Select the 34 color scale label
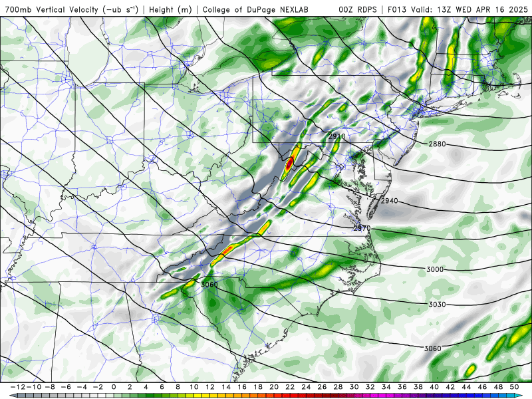Screen dimensions: 532x399 point(386,387)
